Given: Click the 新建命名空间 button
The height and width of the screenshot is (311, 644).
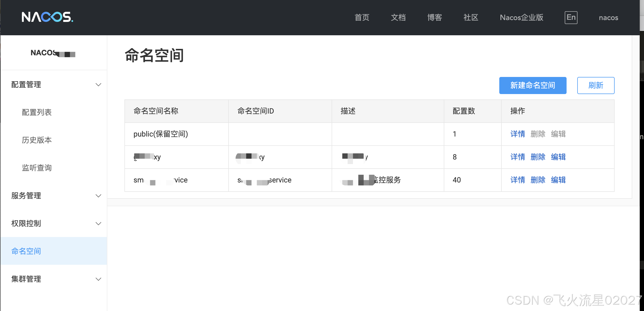Looking at the screenshot, I should point(533,85).
